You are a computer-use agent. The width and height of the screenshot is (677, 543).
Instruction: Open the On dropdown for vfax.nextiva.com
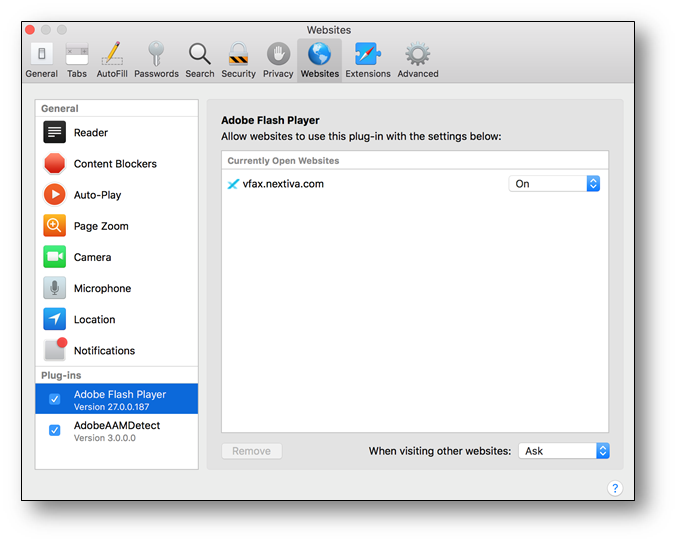coord(554,184)
